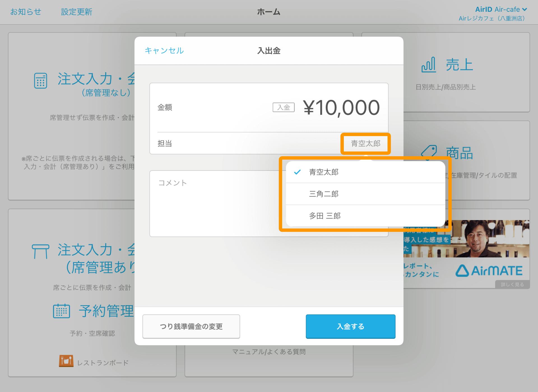Click つり銭準備金の変更 button

pos(191,326)
